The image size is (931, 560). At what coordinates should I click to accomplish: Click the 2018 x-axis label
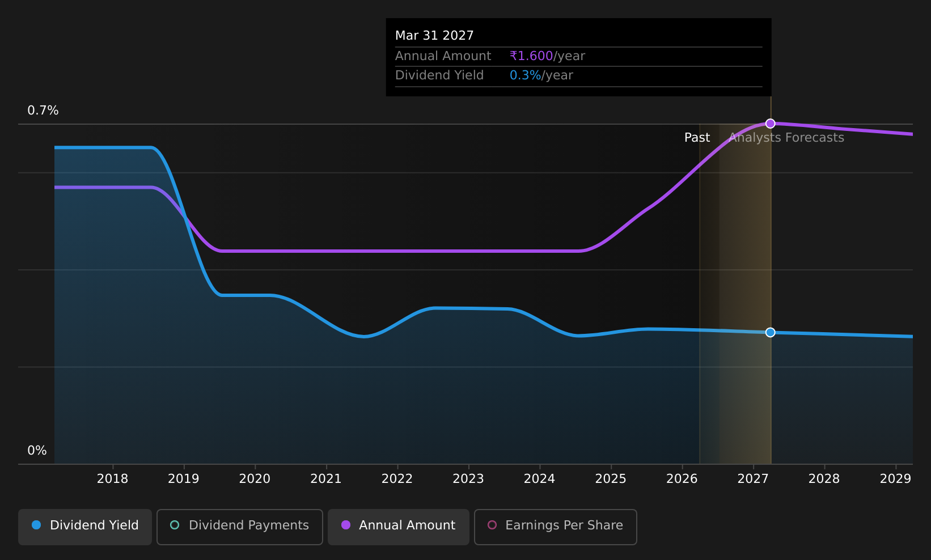point(112,479)
